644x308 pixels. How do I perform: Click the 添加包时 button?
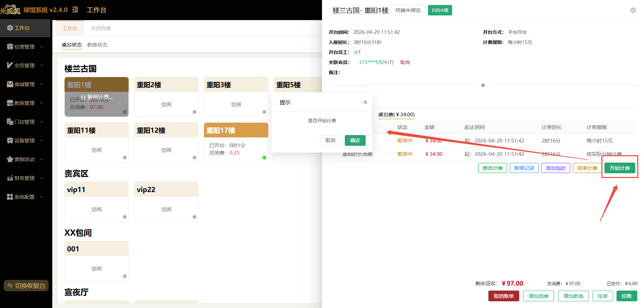tap(556, 168)
